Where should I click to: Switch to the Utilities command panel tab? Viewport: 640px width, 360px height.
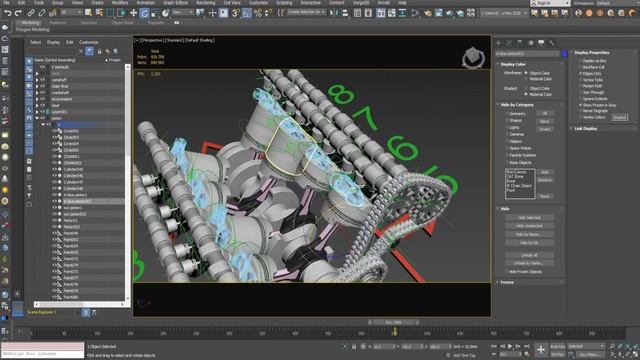[552, 43]
